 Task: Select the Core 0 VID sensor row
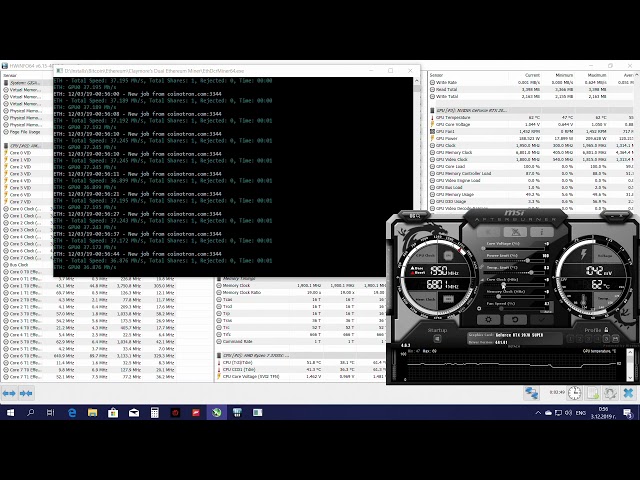click(28, 153)
